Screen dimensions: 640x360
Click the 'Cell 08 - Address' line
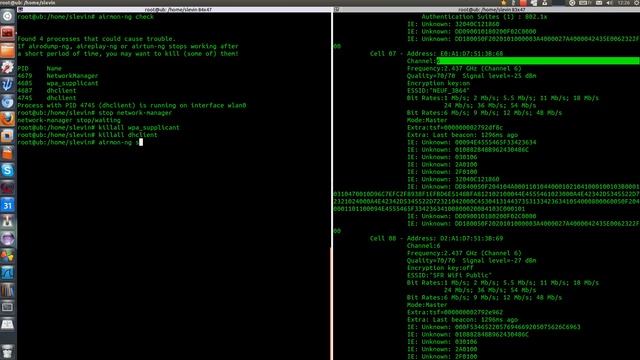coord(436,238)
